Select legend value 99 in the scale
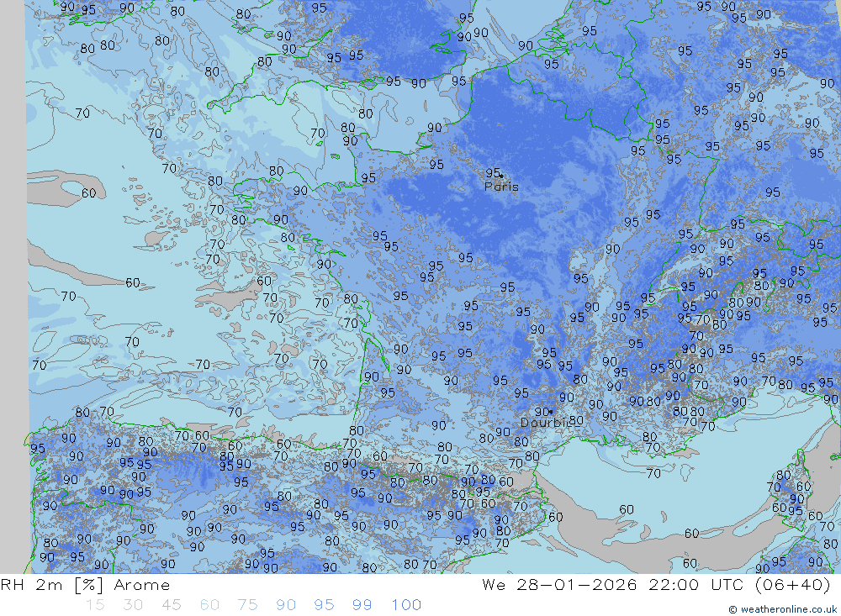The image size is (841, 616). tap(362, 605)
